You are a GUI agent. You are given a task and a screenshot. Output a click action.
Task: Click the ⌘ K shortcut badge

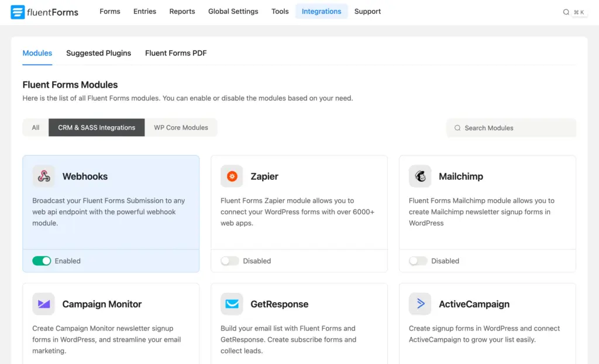(579, 12)
